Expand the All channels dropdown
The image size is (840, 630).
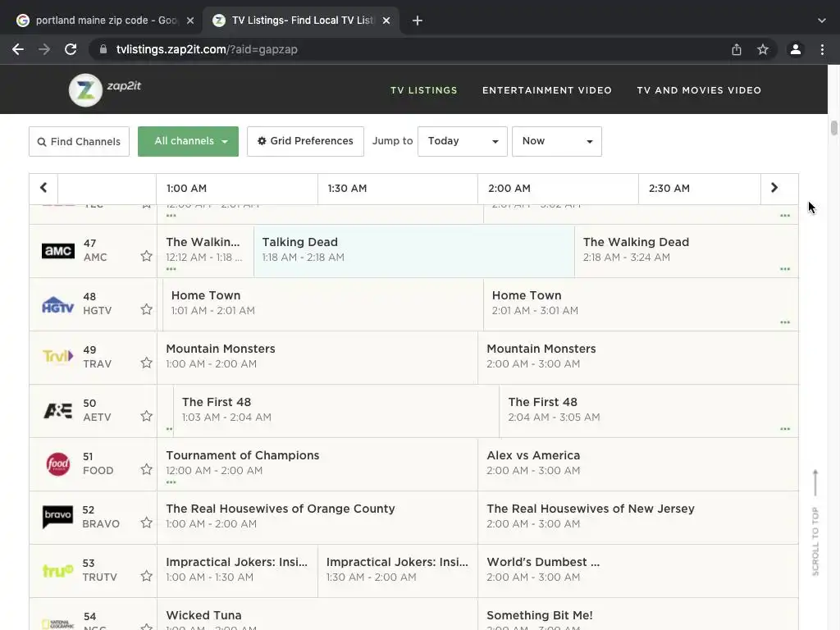(x=188, y=141)
